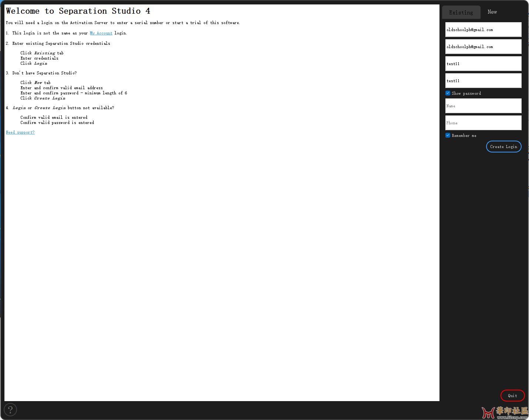Focus the confirm password field
The height and width of the screenshot is (420, 529).
tap(483, 81)
